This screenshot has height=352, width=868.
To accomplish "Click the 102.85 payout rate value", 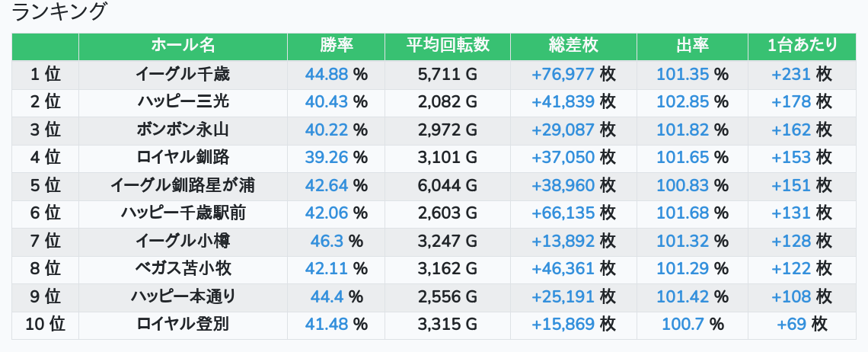I will (682, 101).
